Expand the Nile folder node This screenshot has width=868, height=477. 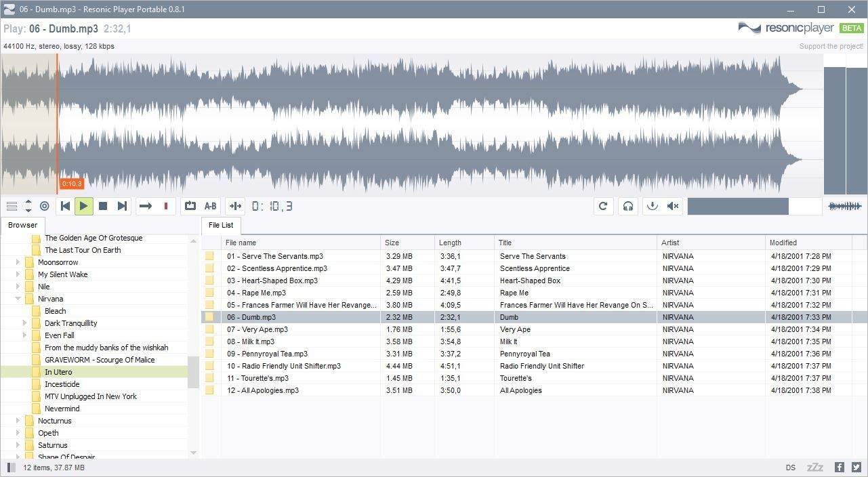(x=18, y=287)
